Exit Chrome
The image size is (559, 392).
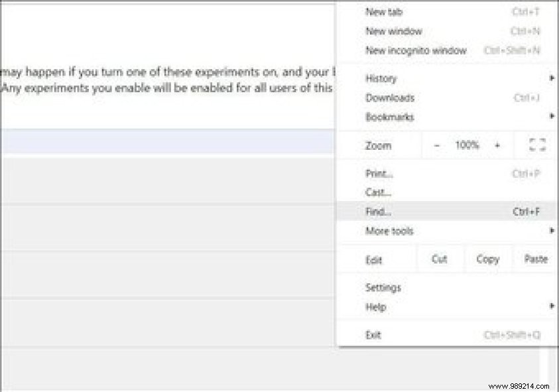(373, 334)
